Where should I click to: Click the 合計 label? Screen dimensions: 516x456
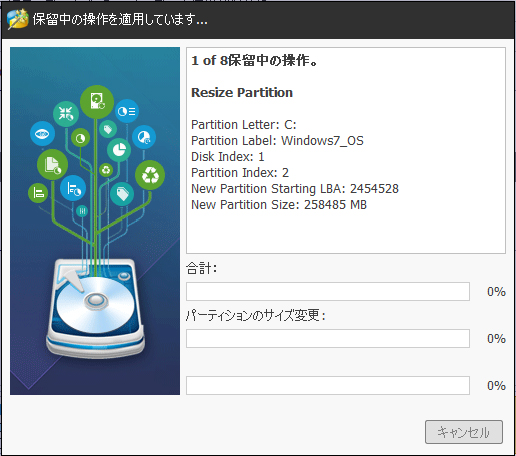(201, 268)
